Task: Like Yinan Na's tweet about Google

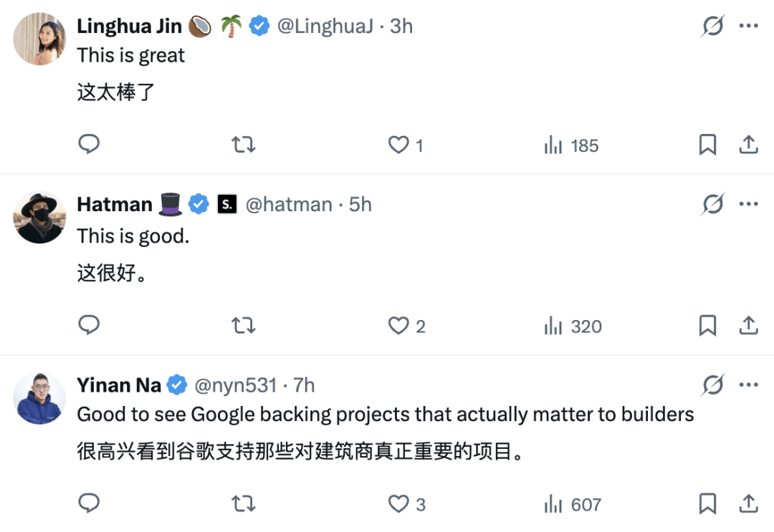Action: (398, 504)
